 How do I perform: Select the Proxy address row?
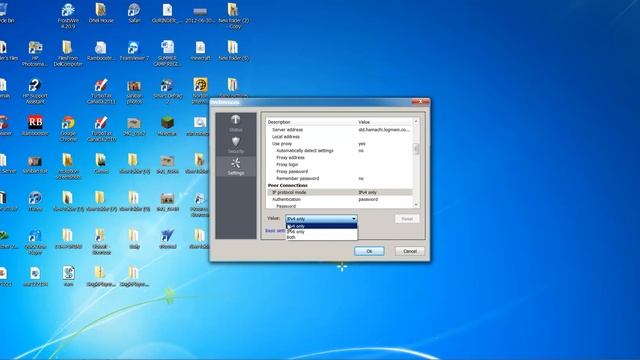click(340, 158)
